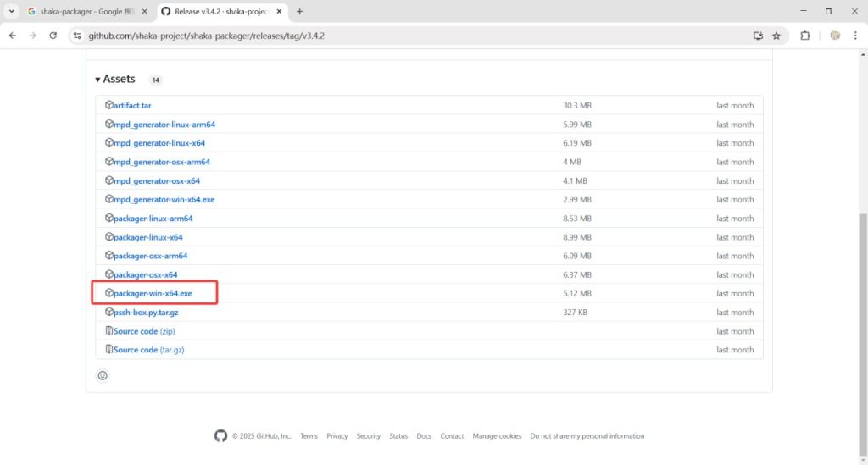Minimize the Chrome window
868x465 pixels.
tap(804, 11)
